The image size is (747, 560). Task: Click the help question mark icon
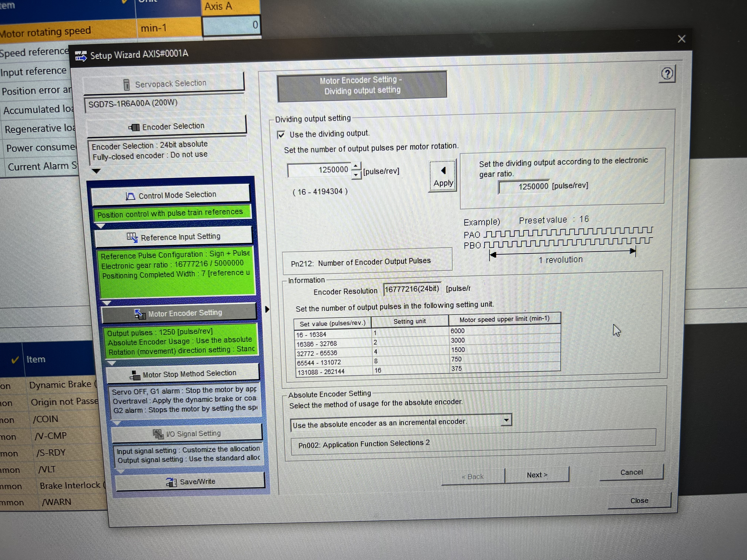(x=667, y=74)
